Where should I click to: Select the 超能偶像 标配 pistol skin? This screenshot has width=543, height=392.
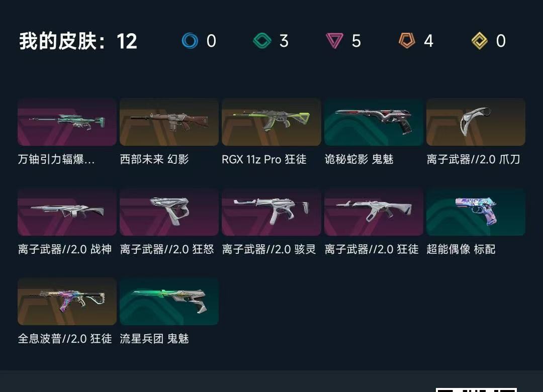(476, 212)
